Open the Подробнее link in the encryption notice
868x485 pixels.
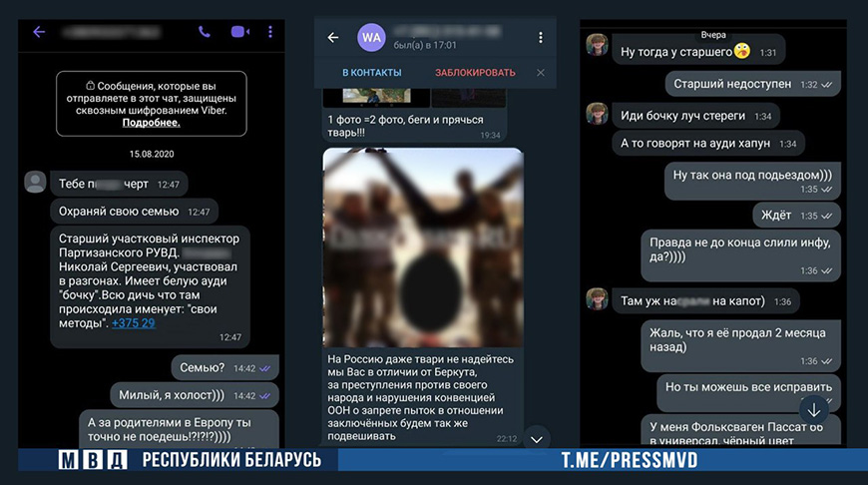pos(151,123)
